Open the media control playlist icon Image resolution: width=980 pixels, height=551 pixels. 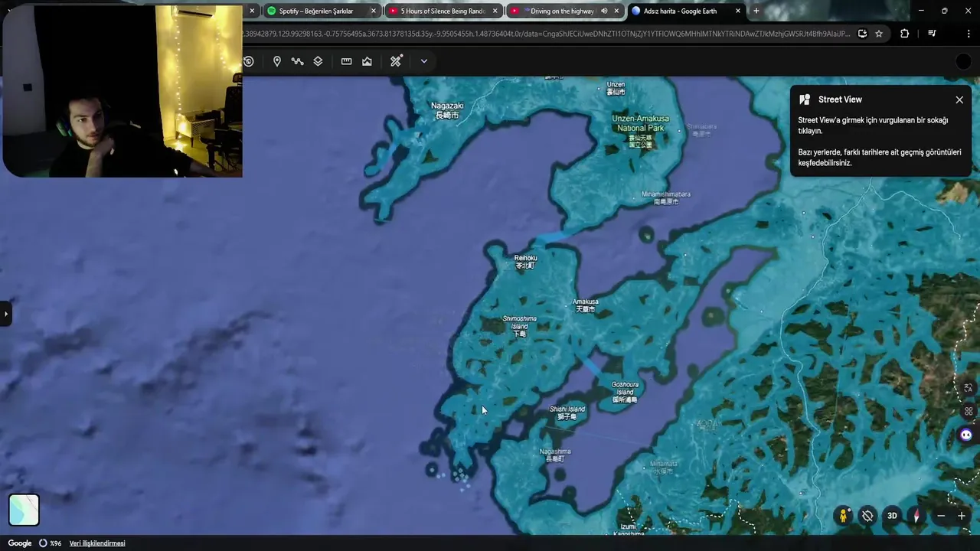point(932,34)
